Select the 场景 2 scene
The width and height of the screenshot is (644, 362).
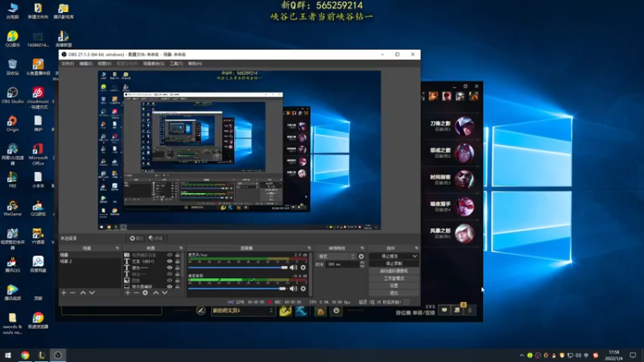90,261
